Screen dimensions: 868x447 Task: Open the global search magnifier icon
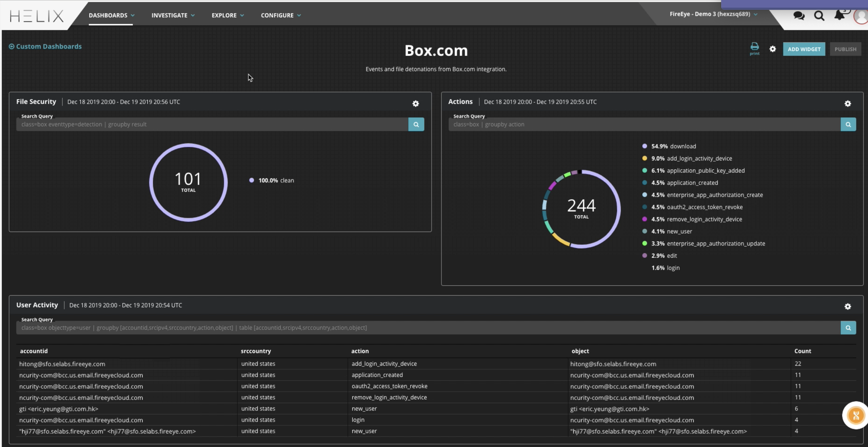click(819, 16)
